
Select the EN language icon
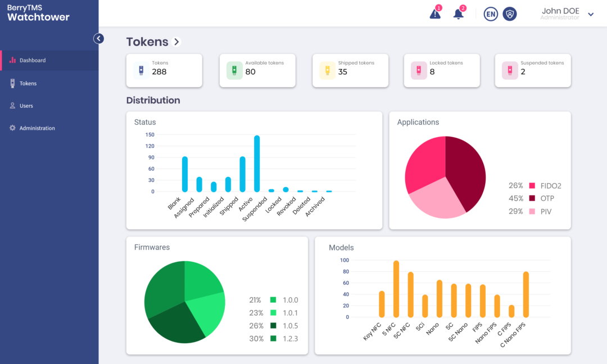(x=491, y=14)
